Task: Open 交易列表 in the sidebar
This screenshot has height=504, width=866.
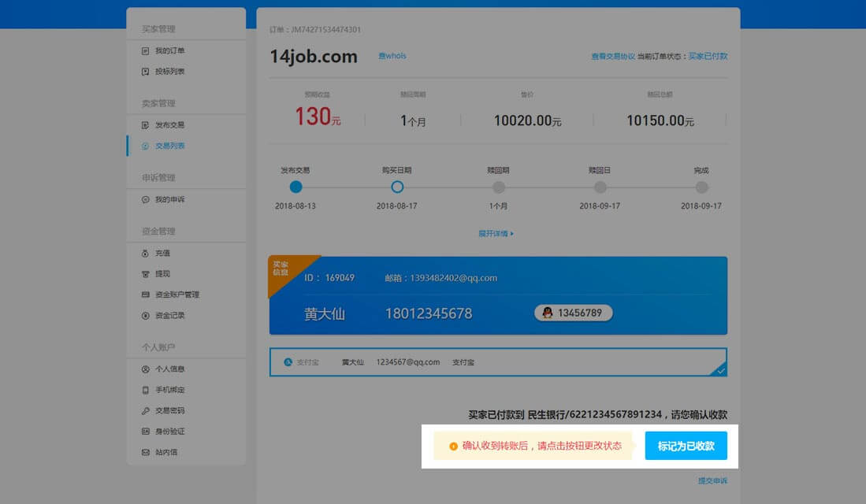Action: click(169, 146)
